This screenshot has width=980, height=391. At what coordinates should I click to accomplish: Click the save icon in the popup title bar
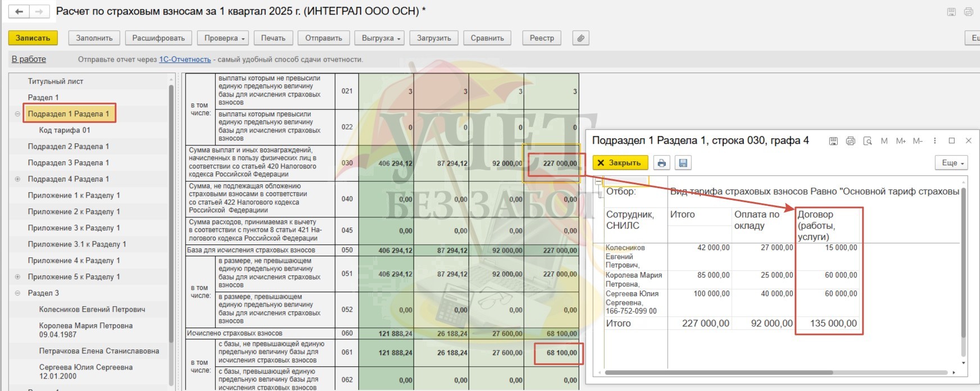click(x=833, y=141)
